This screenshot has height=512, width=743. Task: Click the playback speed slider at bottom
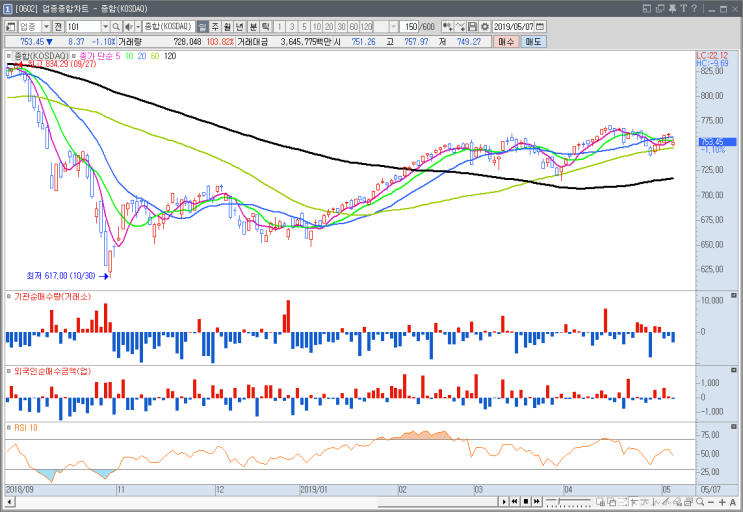[568, 502]
